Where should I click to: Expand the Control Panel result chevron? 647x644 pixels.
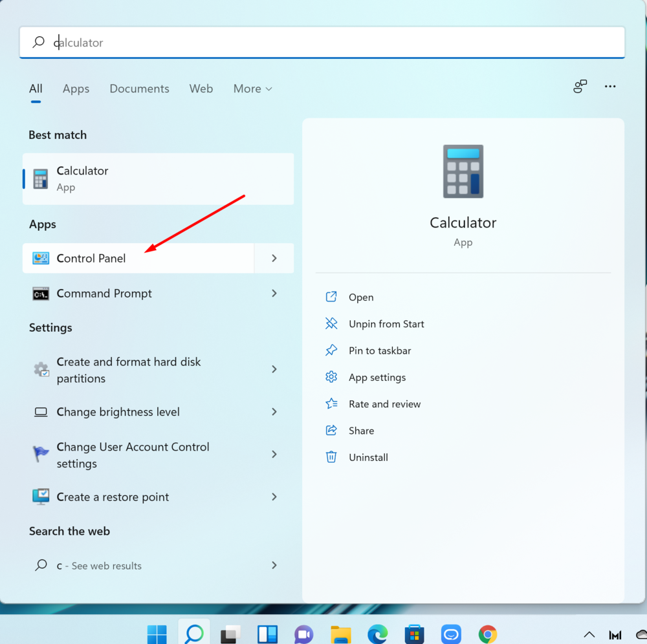(x=274, y=258)
